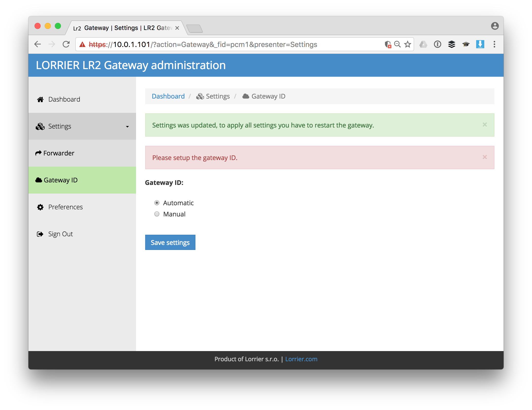The width and height of the screenshot is (532, 410).
Task: Click the stacked layers extension icon
Action: coord(452,44)
